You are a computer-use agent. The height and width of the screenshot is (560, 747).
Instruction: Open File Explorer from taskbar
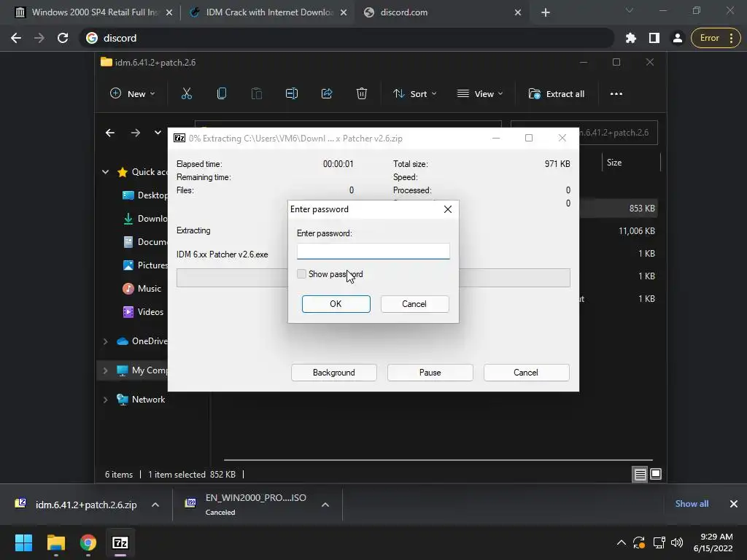coord(55,542)
